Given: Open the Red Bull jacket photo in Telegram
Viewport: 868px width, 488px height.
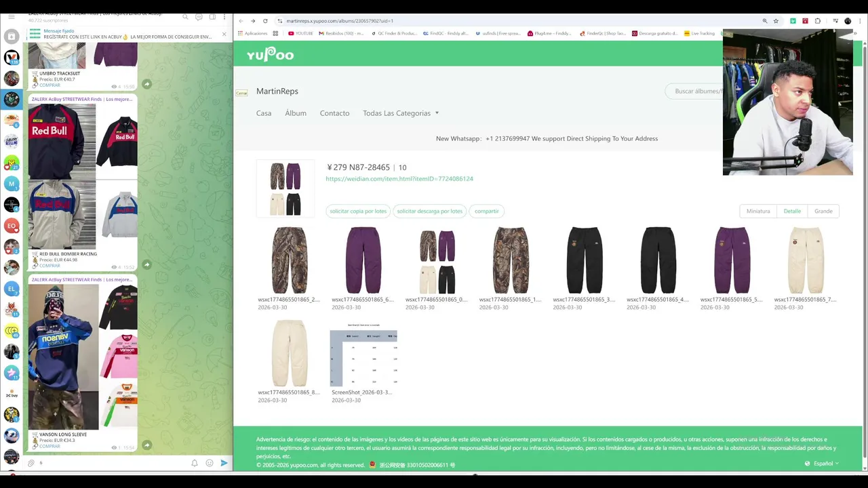Looking at the screenshot, I should coord(62,141).
